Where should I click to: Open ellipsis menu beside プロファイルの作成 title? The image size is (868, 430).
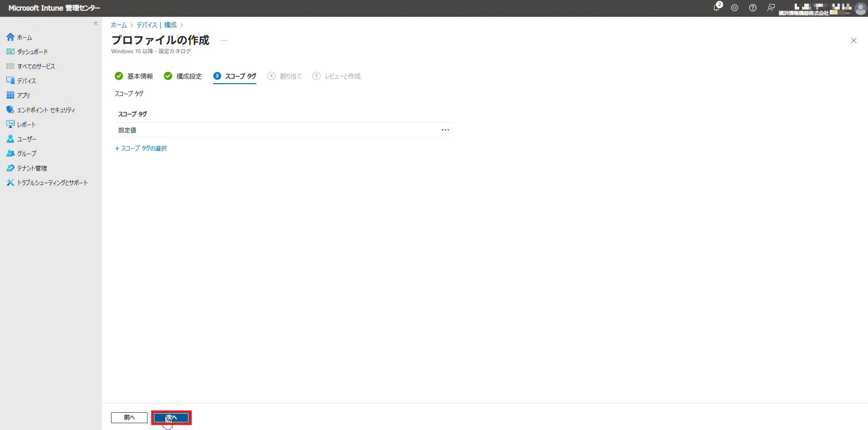(224, 41)
